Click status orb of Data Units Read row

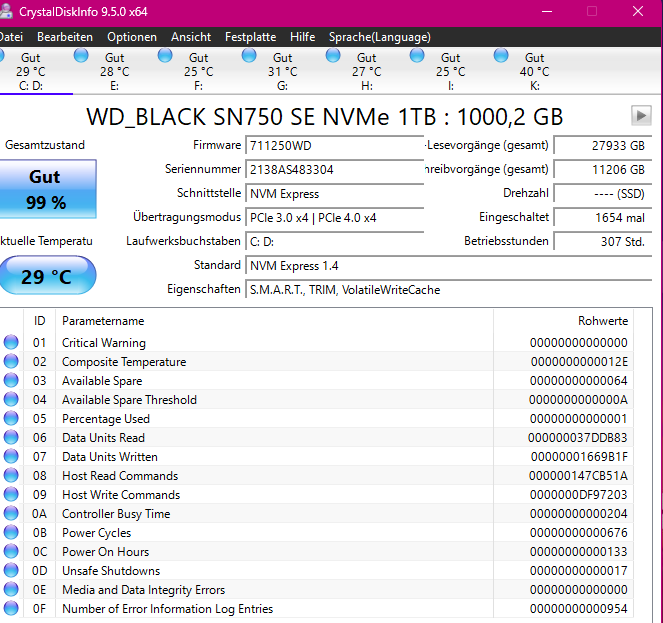click(x=11, y=437)
